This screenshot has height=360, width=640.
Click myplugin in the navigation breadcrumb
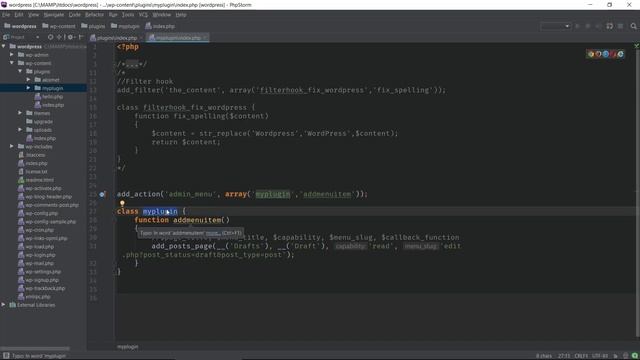pyautogui.click(x=125, y=26)
